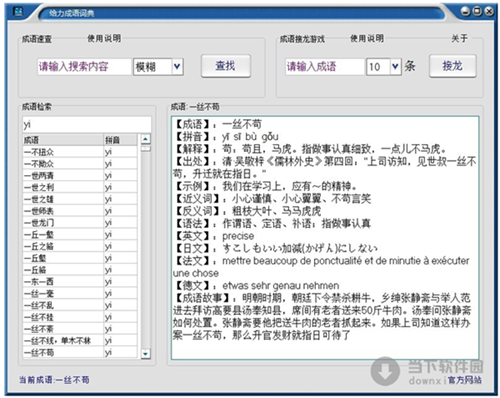The height and width of the screenshot is (398, 500).
Task: Focus the 请输入搜索内容 search field
Action: 84,67
